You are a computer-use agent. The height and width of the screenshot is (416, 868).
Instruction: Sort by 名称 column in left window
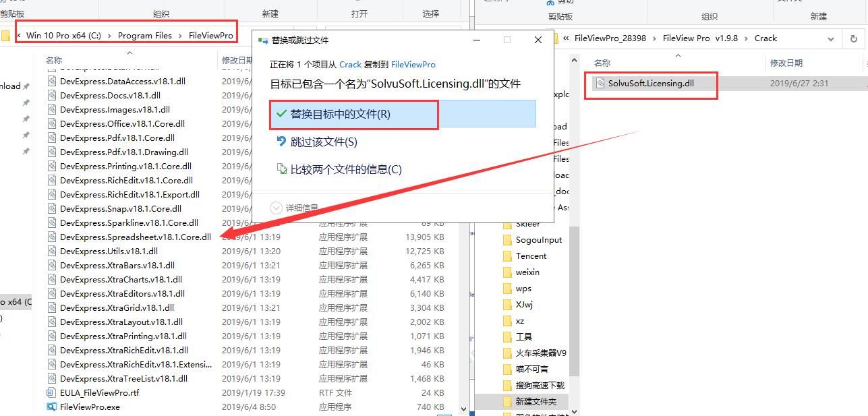pyautogui.click(x=54, y=61)
